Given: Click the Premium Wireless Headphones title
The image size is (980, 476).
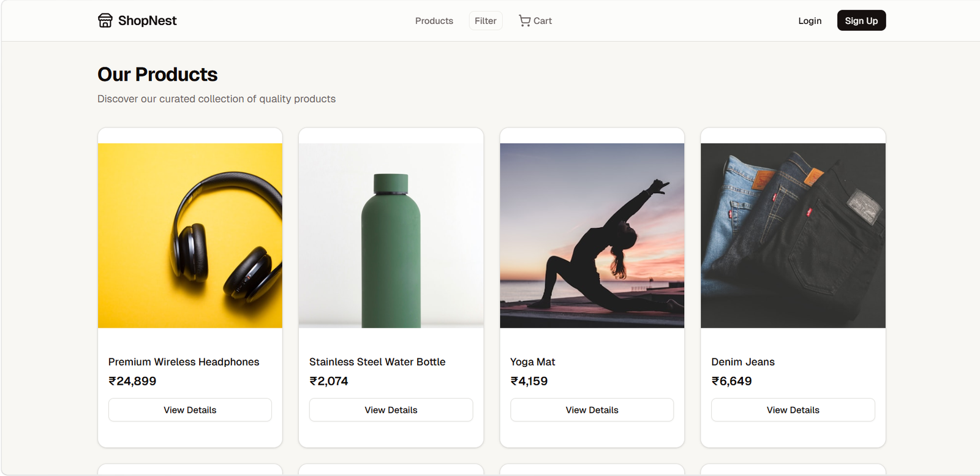Looking at the screenshot, I should coord(183,361).
